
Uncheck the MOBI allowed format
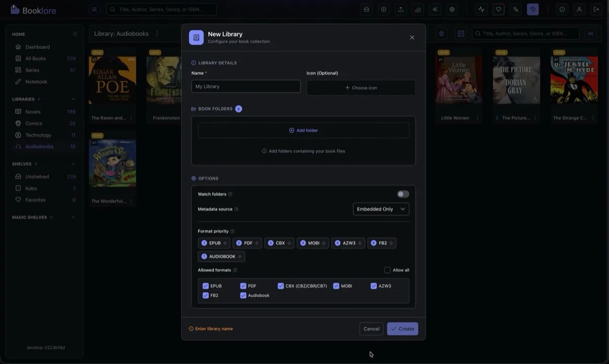tap(336, 286)
